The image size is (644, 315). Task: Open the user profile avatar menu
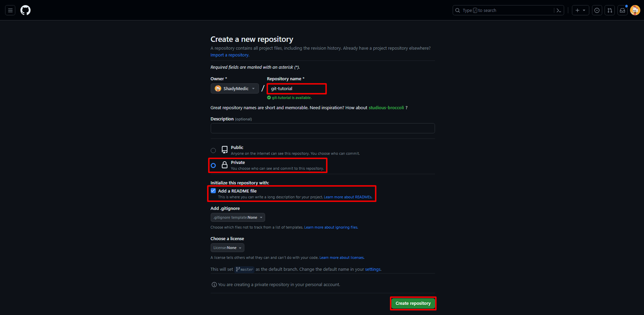(x=635, y=10)
